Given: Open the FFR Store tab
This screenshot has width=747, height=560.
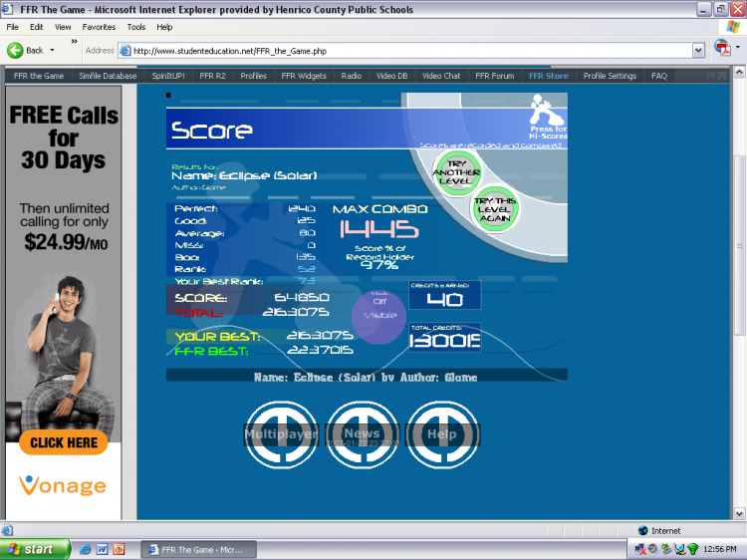Looking at the screenshot, I should point(549,76).
